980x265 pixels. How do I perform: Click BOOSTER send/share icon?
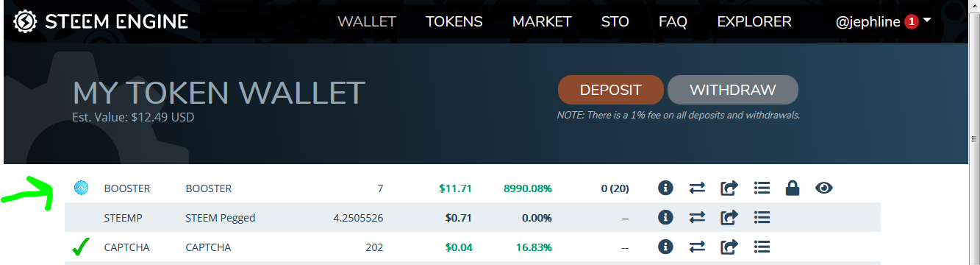coord(729,188)
